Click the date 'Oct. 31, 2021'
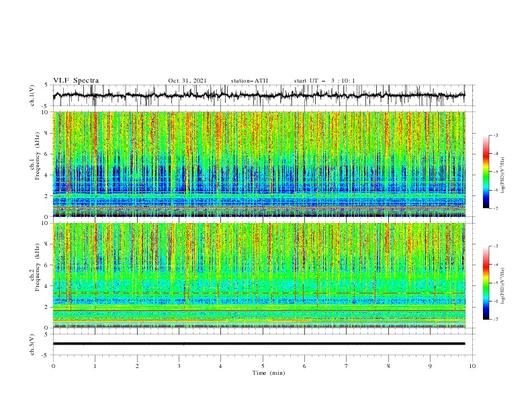This screenshot has height=411, width=532. point(187,81)
